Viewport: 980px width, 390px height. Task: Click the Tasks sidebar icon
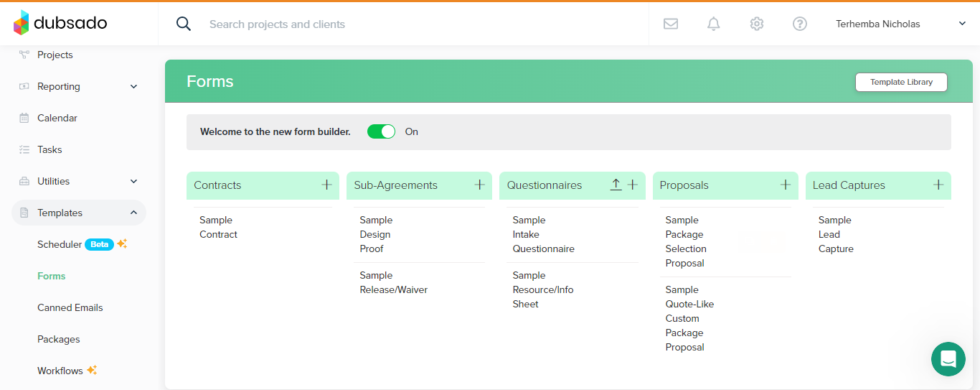pyautogui.click(x=24, y=149)
